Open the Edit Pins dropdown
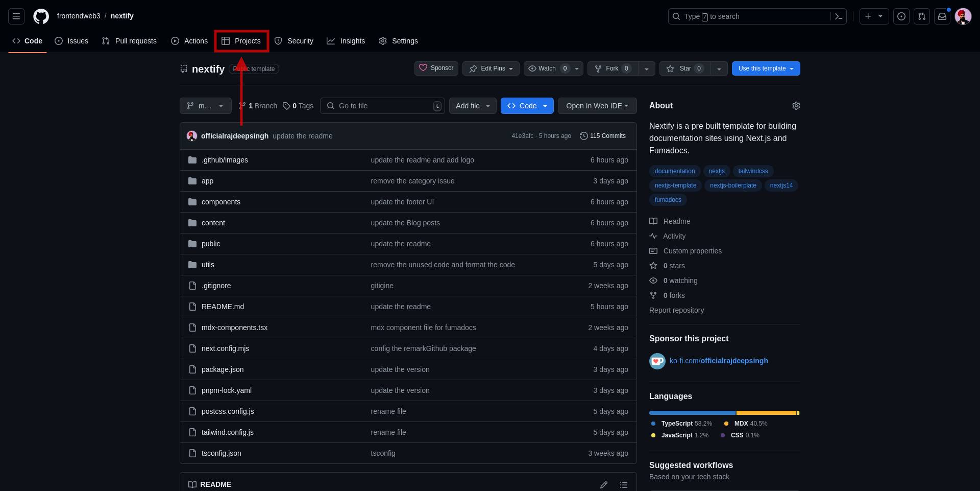 (491, 68)
